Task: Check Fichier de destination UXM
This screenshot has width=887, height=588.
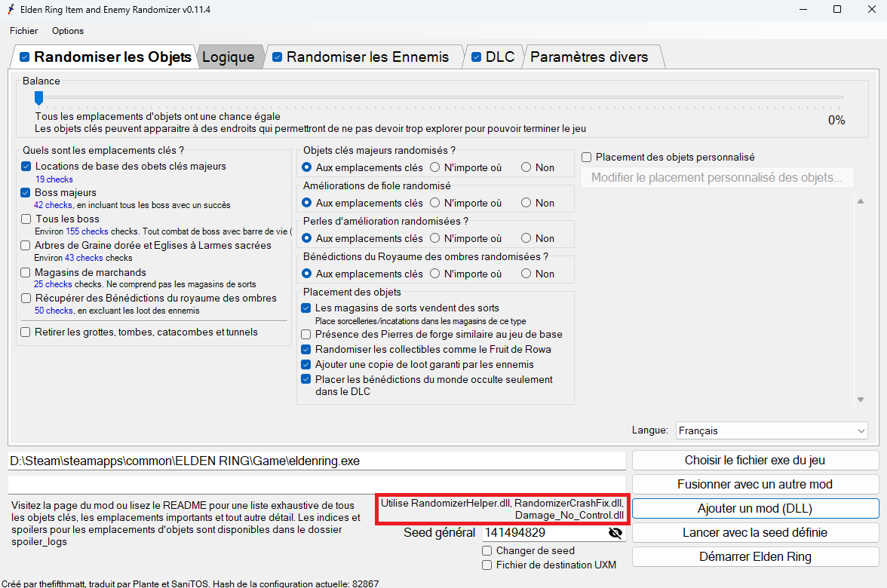Action: (x=487, y=565)
